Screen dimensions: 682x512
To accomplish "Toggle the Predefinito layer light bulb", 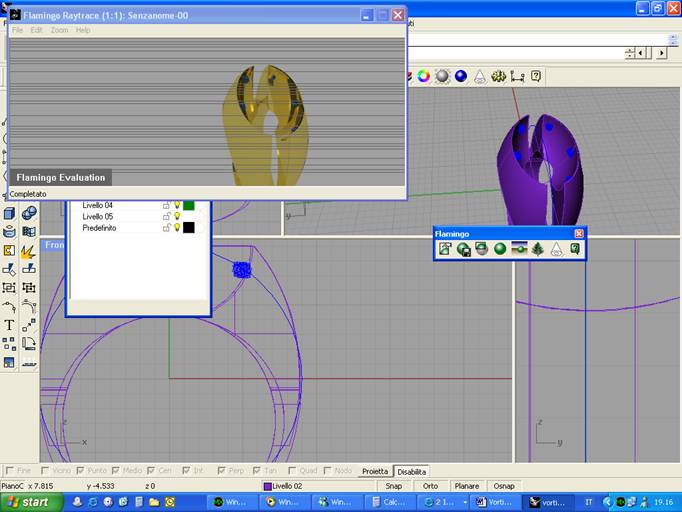I will [x=177, y=228].
